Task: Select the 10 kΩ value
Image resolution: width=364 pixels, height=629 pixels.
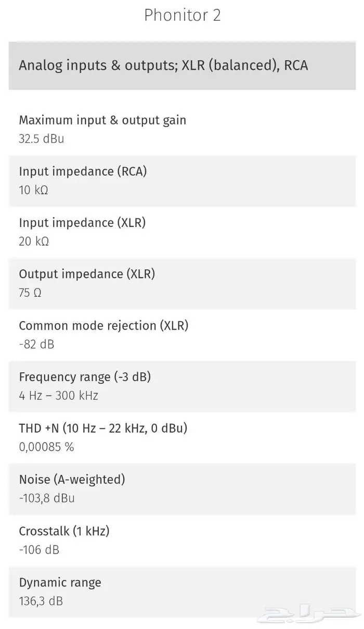Action: click(33, 190)
